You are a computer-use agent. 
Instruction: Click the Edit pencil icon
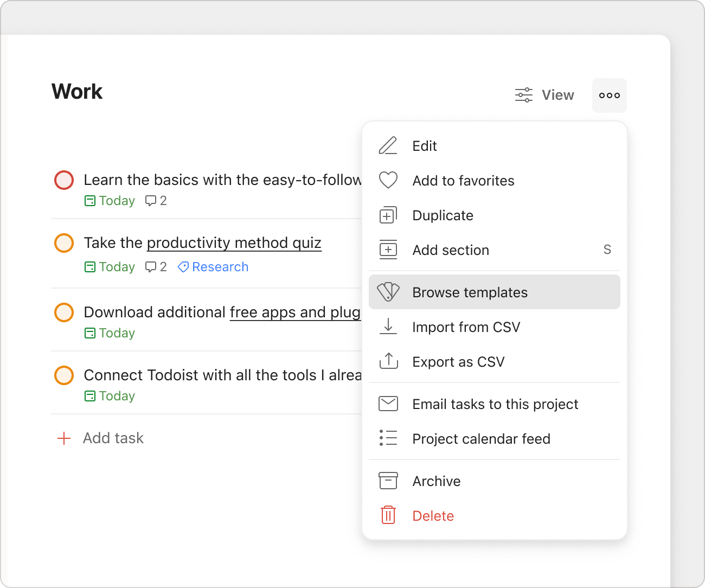pyautogui.click(x=388, y=145)
